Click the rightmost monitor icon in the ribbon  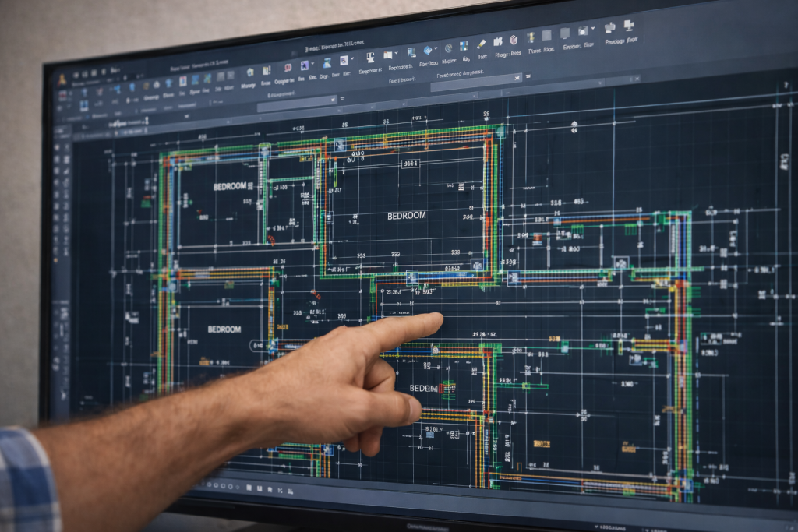[x=628, y=26]
